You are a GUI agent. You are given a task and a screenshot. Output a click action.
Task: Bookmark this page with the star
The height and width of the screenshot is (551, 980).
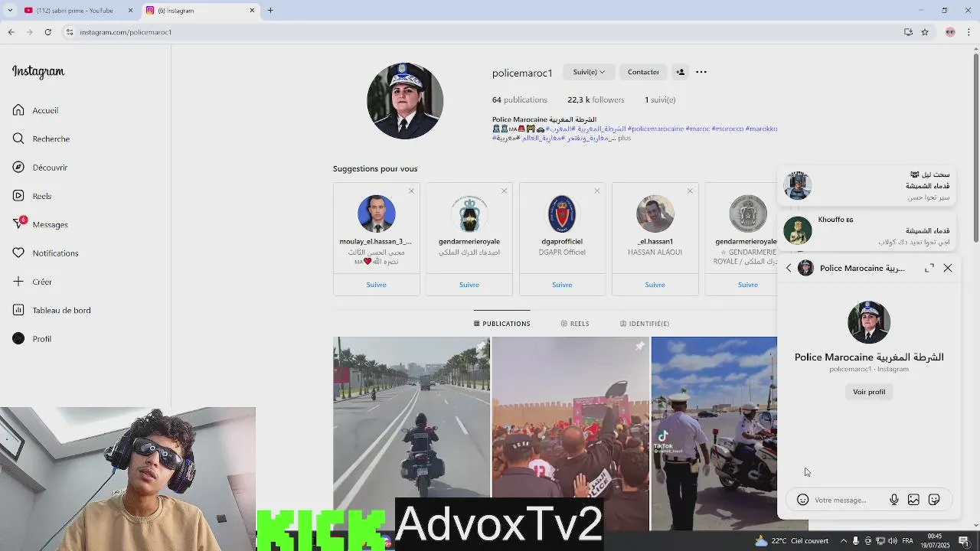(925, 32)
